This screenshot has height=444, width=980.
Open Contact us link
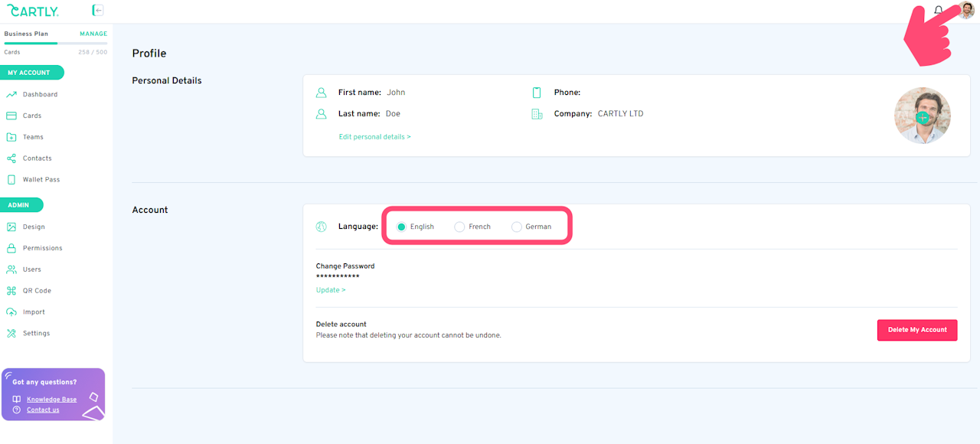click(x=43, y=410)
